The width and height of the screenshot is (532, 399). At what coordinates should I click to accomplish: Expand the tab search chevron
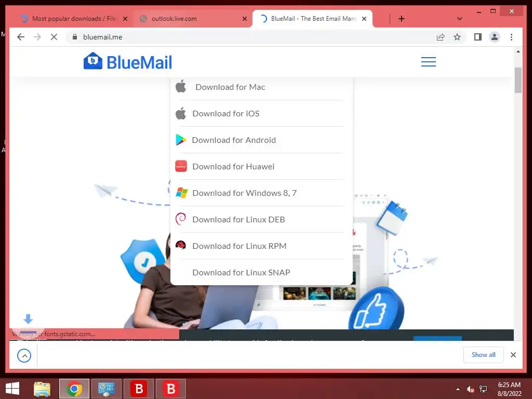click(459, 19)
